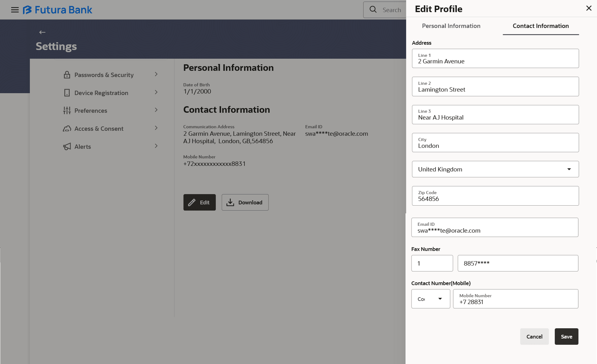This screenshot has width=597, height=364.
Task: Click the Passwords & Security lock icon
Action: 67,75
